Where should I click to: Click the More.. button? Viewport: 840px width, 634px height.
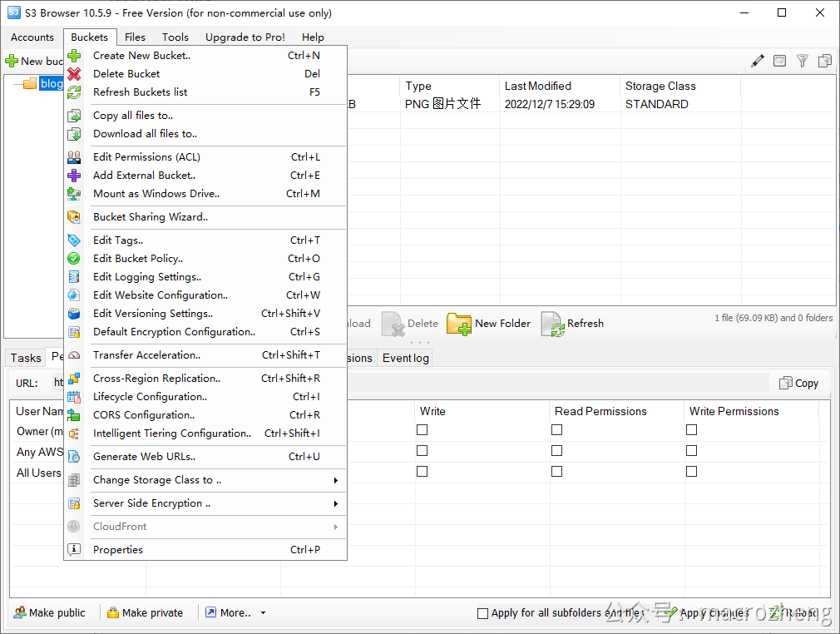[229, 612]
